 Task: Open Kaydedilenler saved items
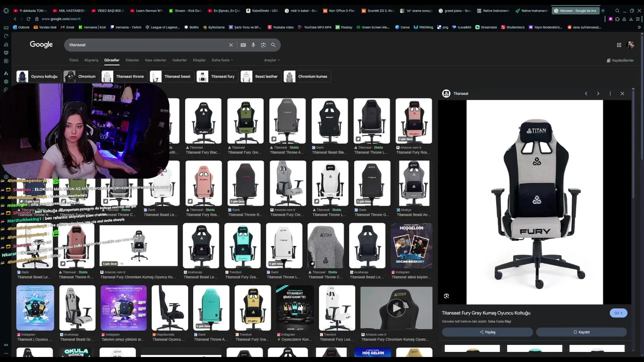[620, 60]
